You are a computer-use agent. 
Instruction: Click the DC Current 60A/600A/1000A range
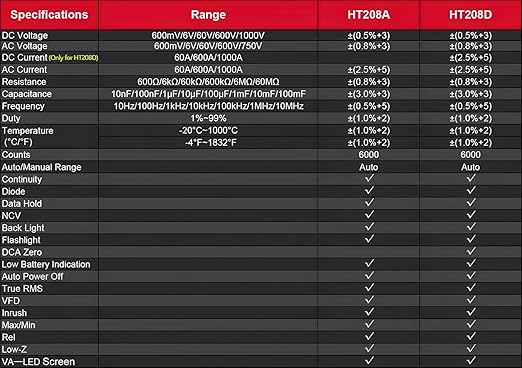tap(208, 58)
